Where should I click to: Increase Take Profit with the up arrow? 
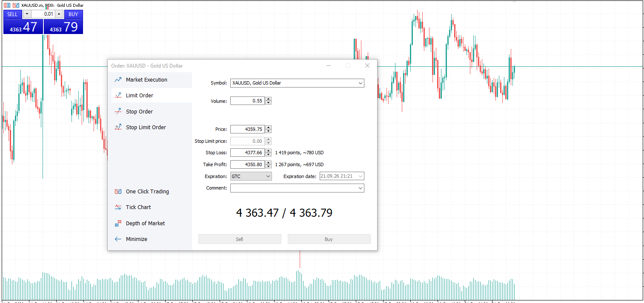[x=268, y=163]
